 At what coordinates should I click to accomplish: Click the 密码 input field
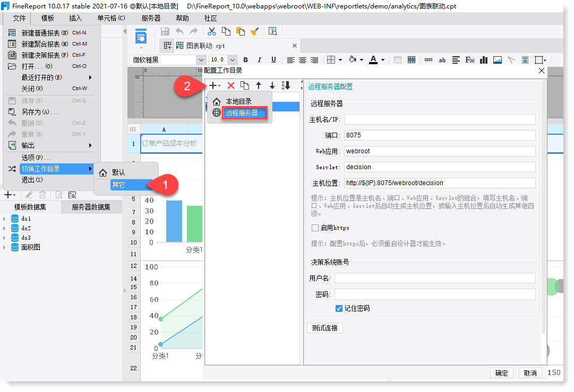(x=435, y=294)
